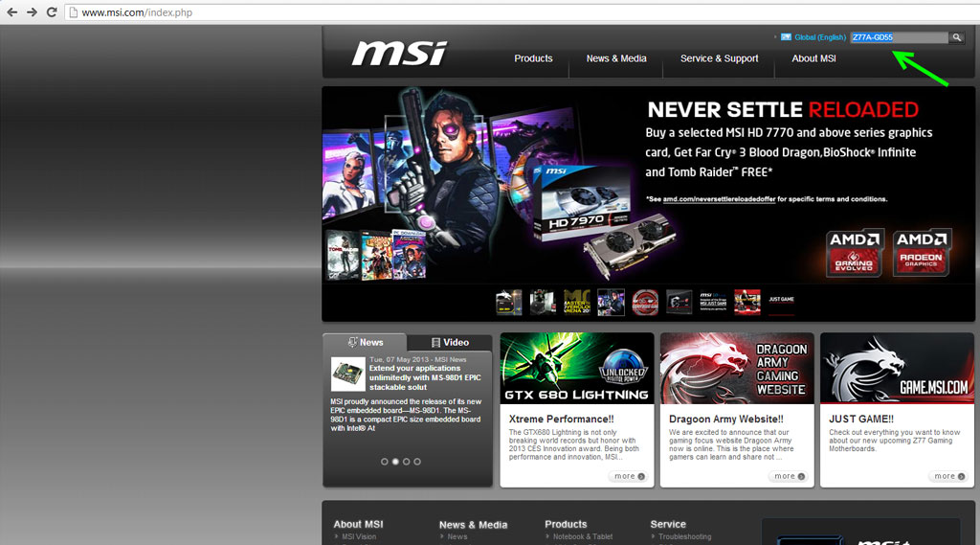The image size is (980, 545).
Task: Switch to the Video tab
Action: [450, 342]
